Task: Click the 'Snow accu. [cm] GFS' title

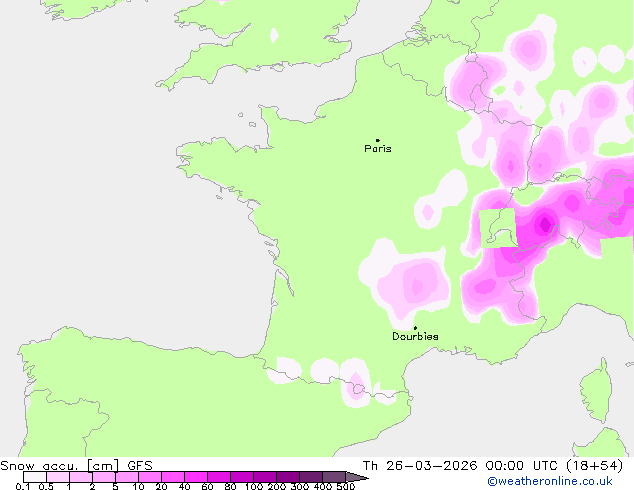Action: pos(76,466)
